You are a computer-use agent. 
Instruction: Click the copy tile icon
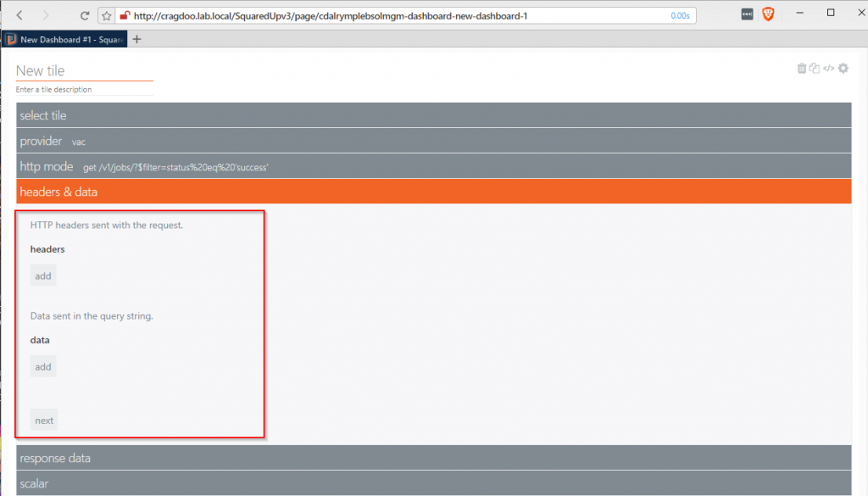[x=815, y=69]
